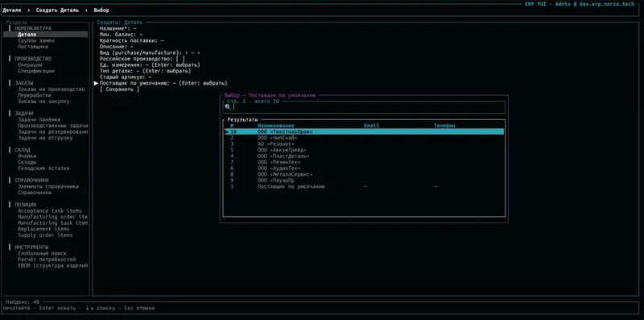This screenshot has width=644, height=320.
Task: Open Глобальный поиск tool
Action: tap(42, 253)
